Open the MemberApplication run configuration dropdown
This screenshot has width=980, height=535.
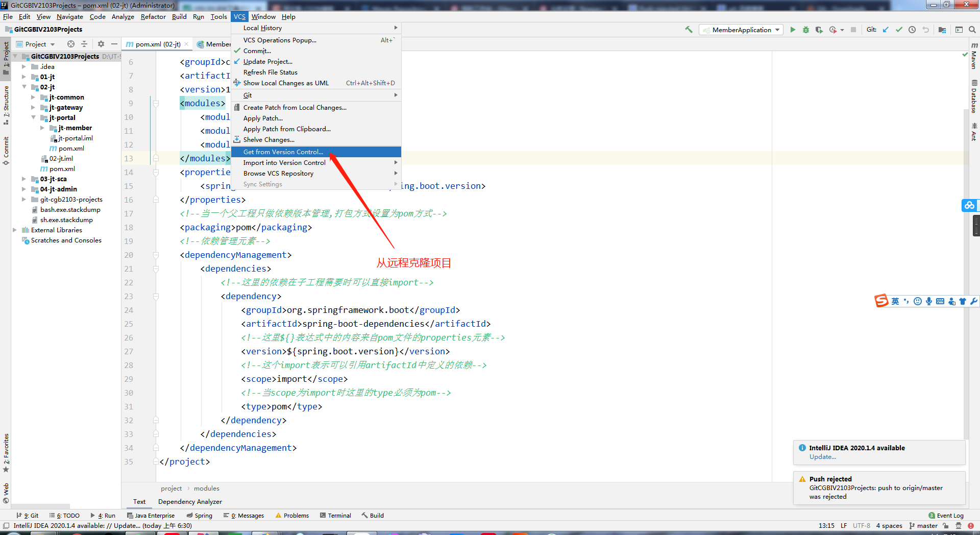741,30
